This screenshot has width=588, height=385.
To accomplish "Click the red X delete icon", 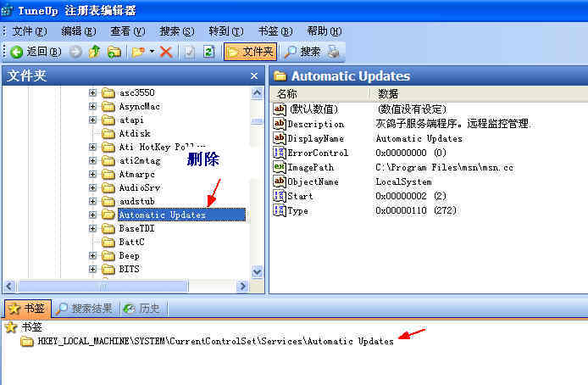I will [x=166, y=52].
